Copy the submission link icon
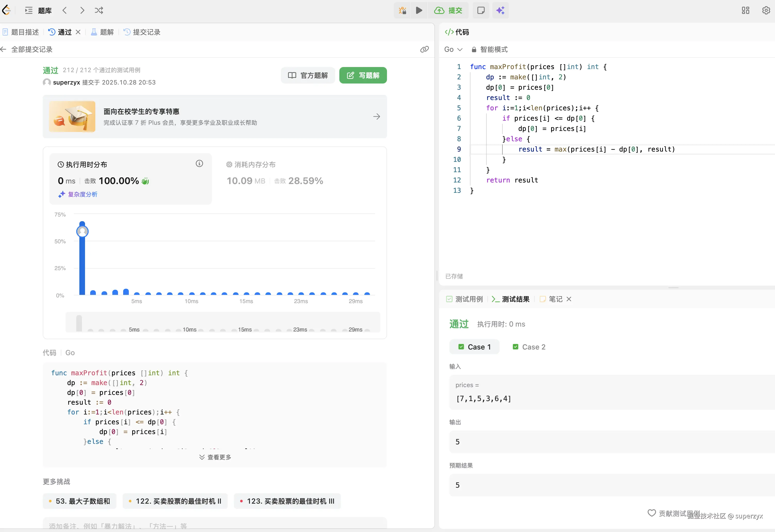775x532 pixels. 424,49
